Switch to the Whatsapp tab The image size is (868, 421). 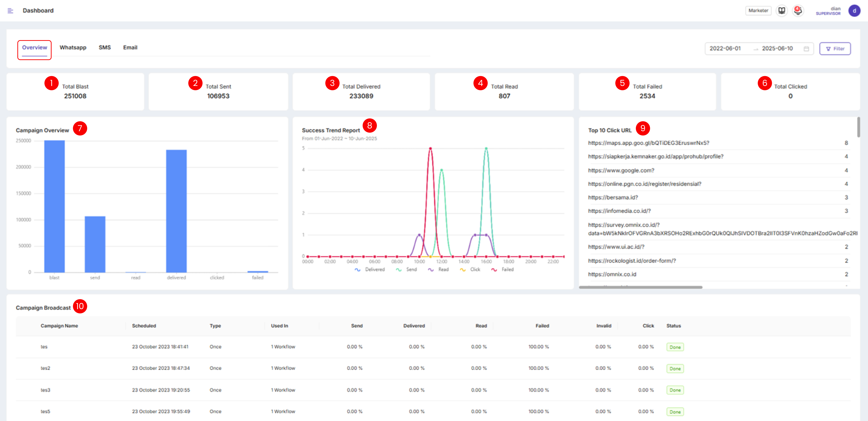(73, 48)
